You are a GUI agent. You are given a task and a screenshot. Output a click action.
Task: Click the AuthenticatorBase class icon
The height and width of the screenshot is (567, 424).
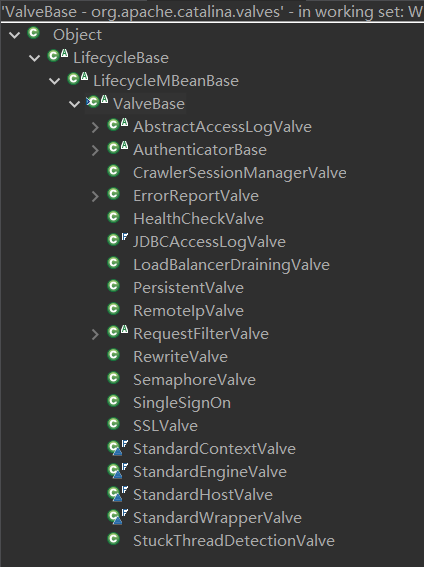117,147
